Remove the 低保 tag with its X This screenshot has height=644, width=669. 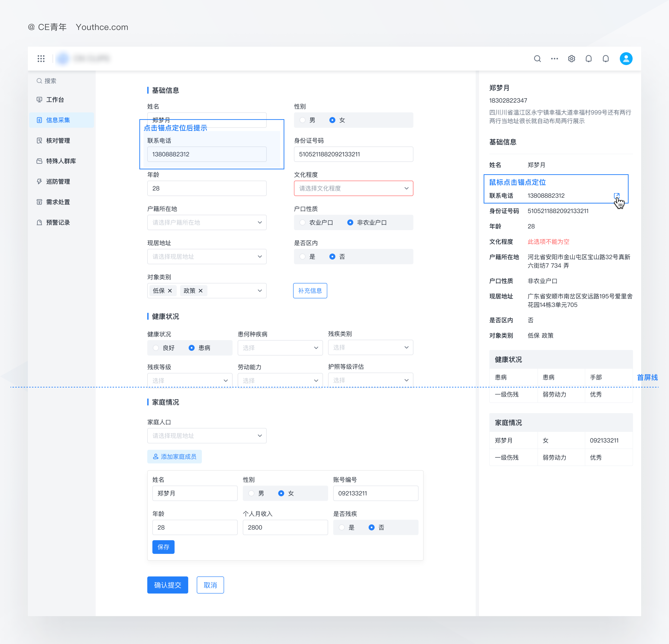(170, 291)
